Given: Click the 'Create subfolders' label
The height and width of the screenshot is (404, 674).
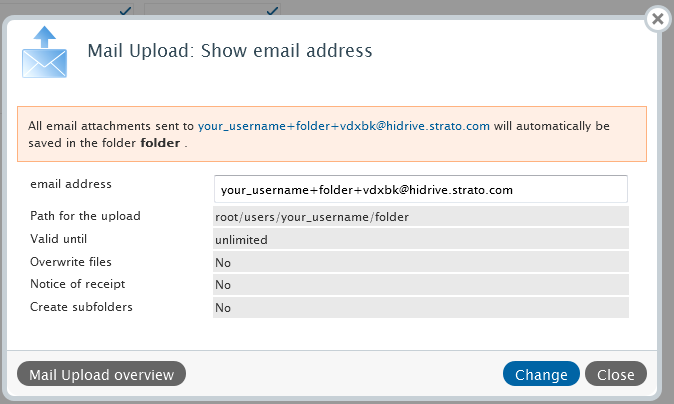Looking at the screenshot, I should [81, 307].
